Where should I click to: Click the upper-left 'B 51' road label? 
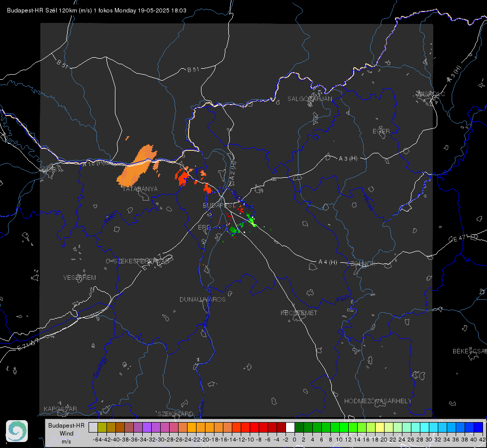pos(62,64)
